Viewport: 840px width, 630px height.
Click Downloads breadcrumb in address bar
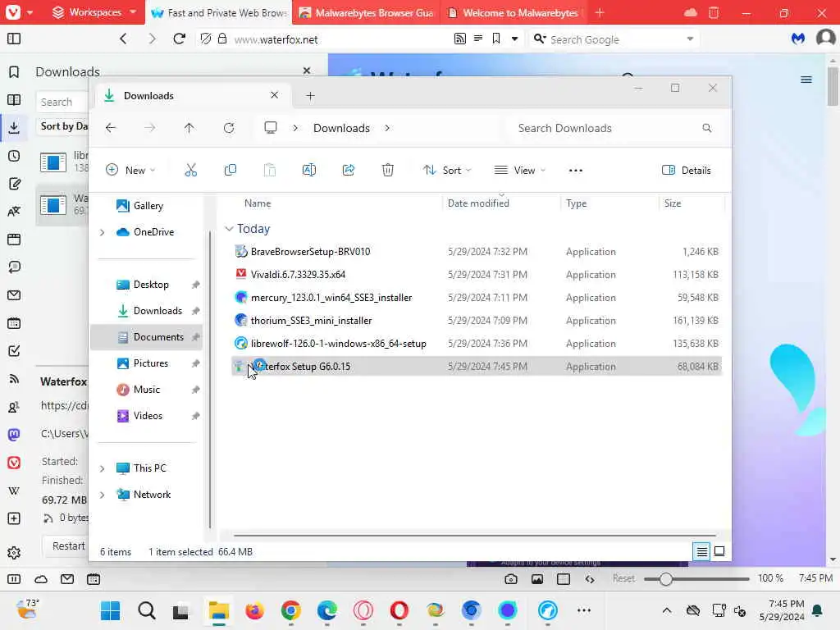click(x=341, y=128)
